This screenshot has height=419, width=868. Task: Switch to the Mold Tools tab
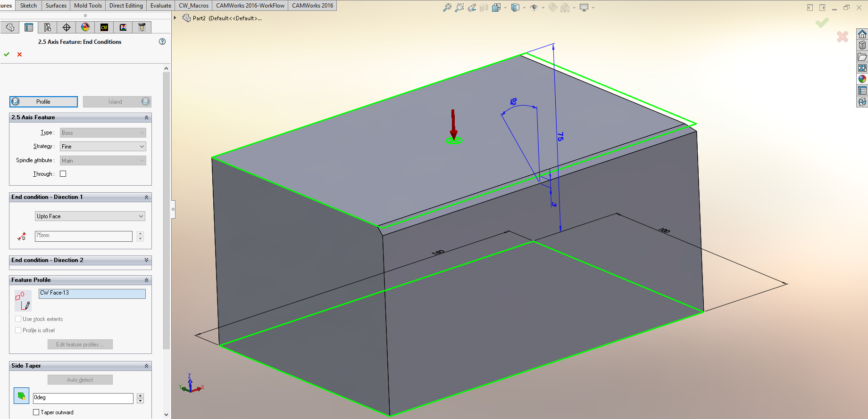88,6
